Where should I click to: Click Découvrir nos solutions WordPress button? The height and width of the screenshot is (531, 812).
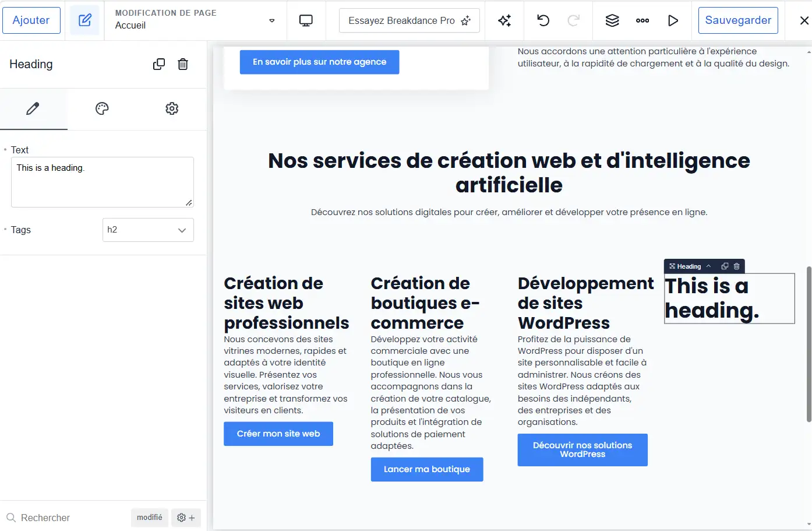pos(582,449)
